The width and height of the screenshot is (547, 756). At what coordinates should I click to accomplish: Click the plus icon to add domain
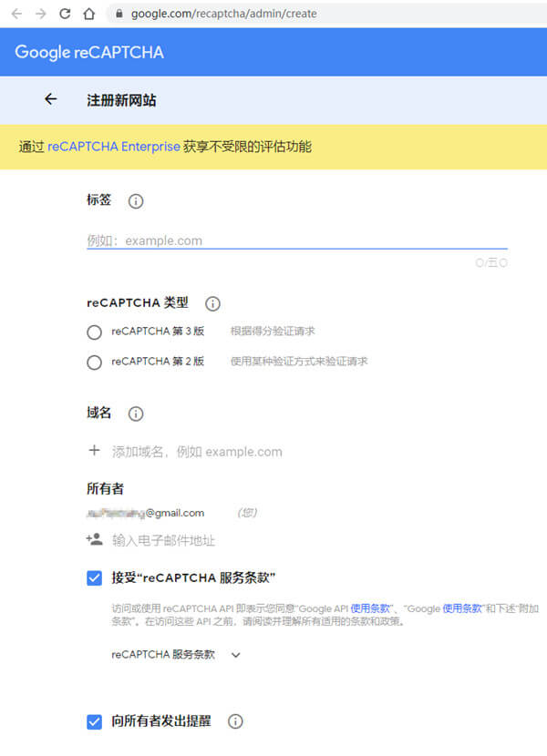tap(94, 450)
